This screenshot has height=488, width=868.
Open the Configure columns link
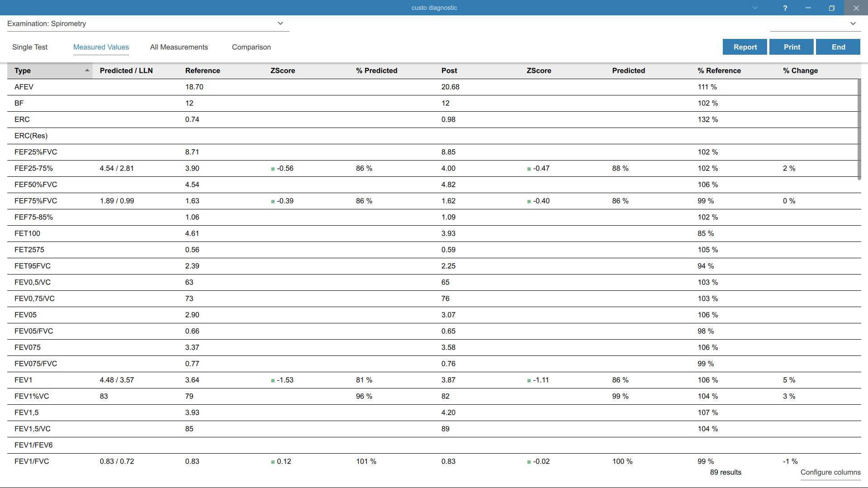click(x=830, y=472)
